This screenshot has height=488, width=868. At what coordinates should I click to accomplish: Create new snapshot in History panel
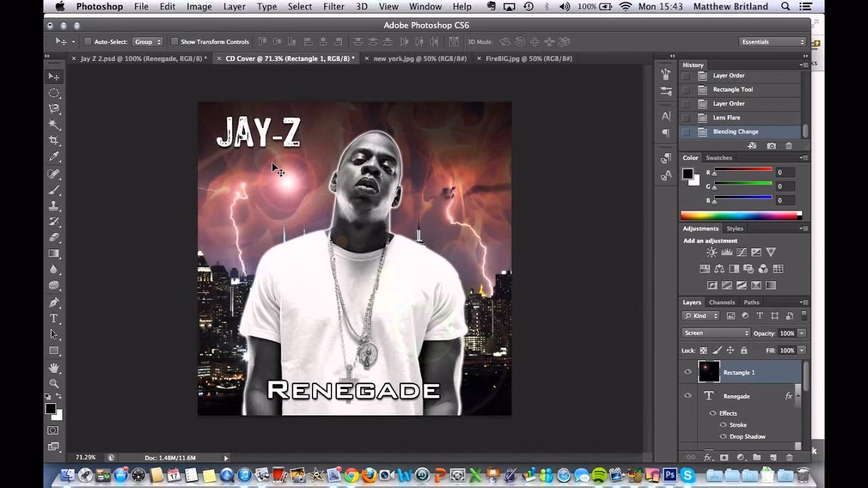coord(771,146)
